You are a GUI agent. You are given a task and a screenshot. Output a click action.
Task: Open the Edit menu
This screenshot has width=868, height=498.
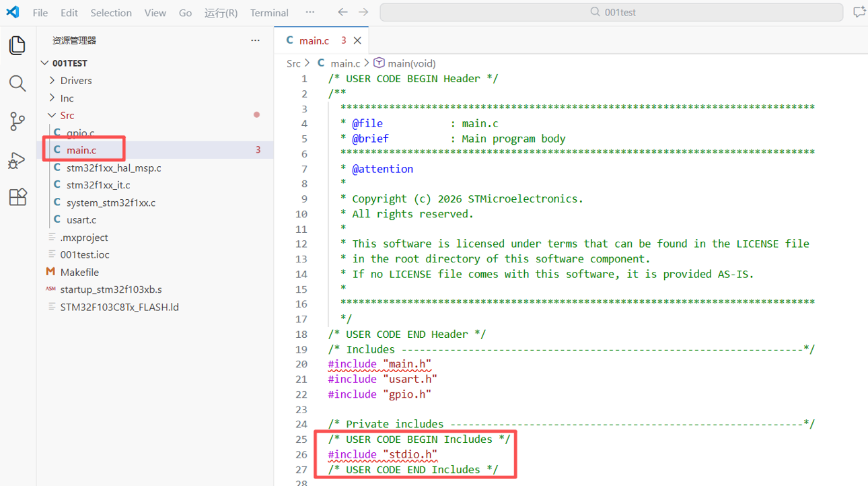[x=69, y=13]
